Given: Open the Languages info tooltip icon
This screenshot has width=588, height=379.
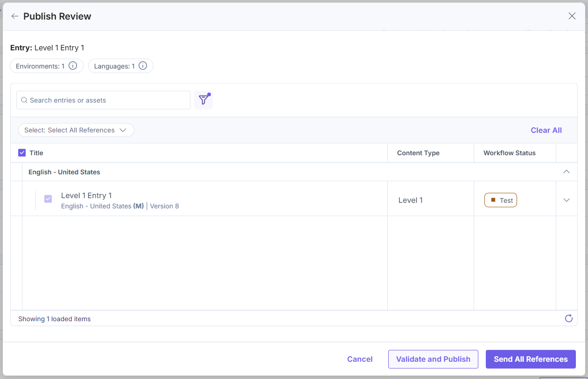Looking at the screenshot, I should pyautogui.click(x=142, y=66).
